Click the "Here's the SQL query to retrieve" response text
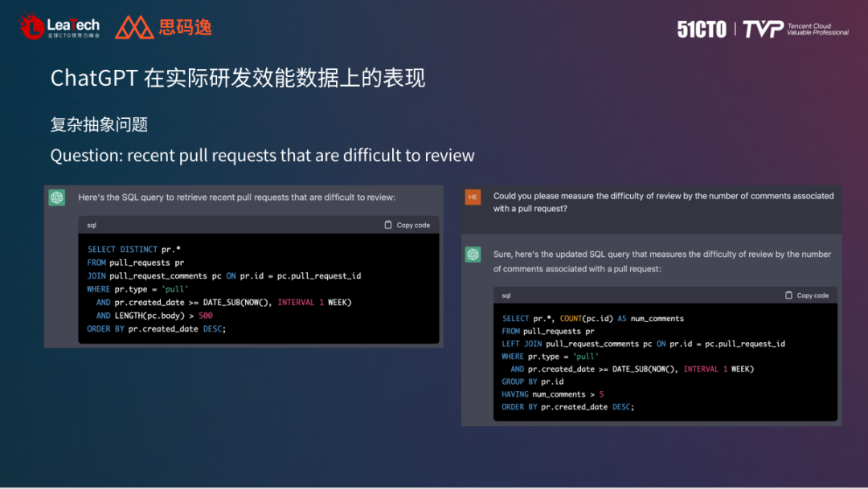 [x=236, y=198]
